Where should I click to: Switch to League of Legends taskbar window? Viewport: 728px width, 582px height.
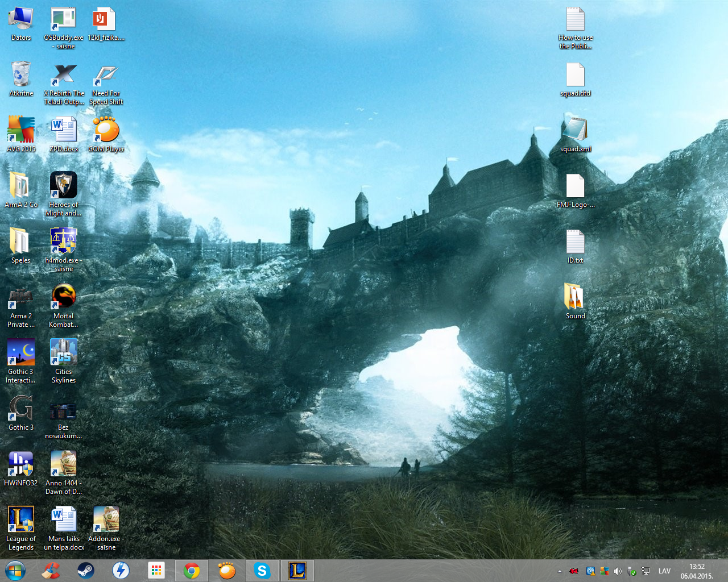pyautogui.click(x=297, y=570)
